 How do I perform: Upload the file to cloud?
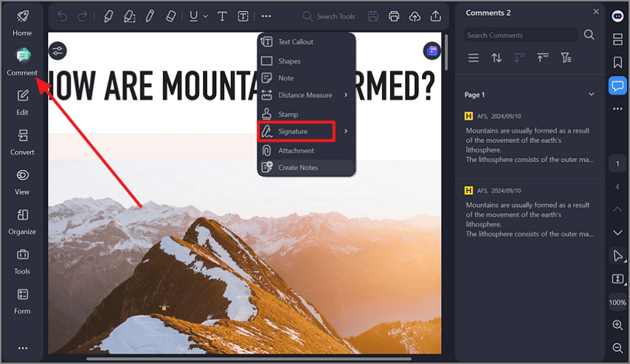(415, 16)
